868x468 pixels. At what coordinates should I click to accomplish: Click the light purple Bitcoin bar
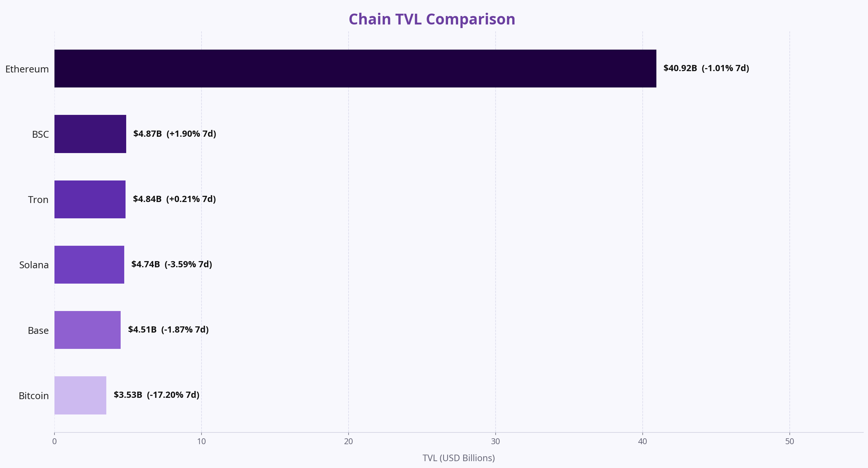(81, 396)
